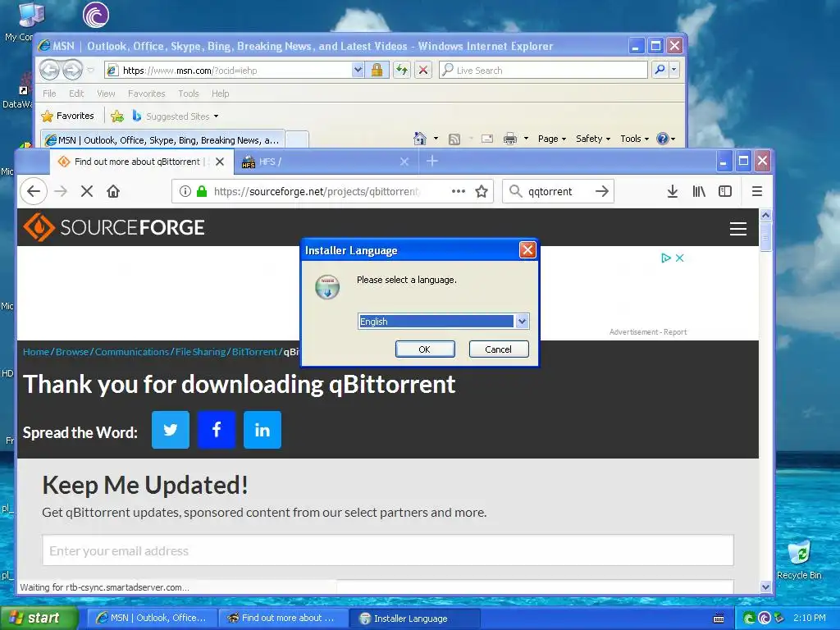Expand IE Page dropdown menu
Viewport: 840px width, 630px height.
click(x=552, y=139)
